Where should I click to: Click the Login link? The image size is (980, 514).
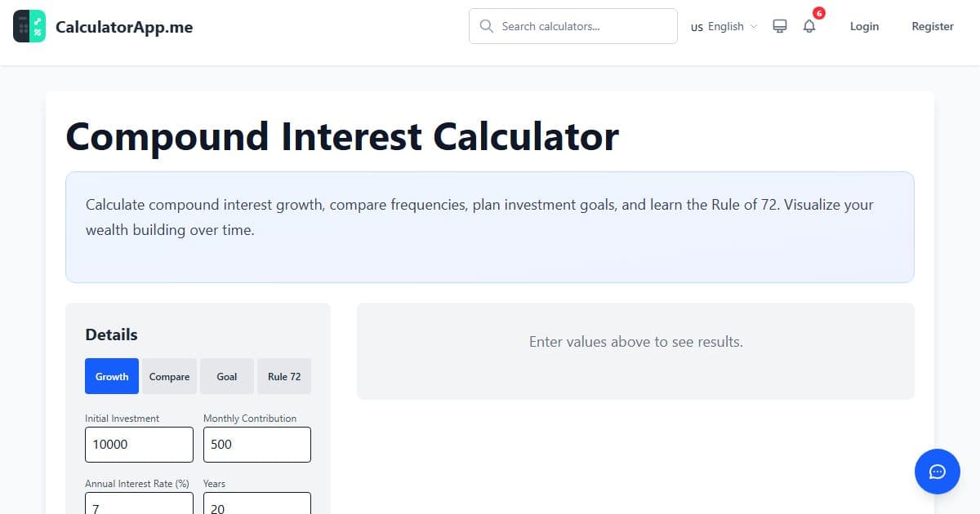[864, 26]
